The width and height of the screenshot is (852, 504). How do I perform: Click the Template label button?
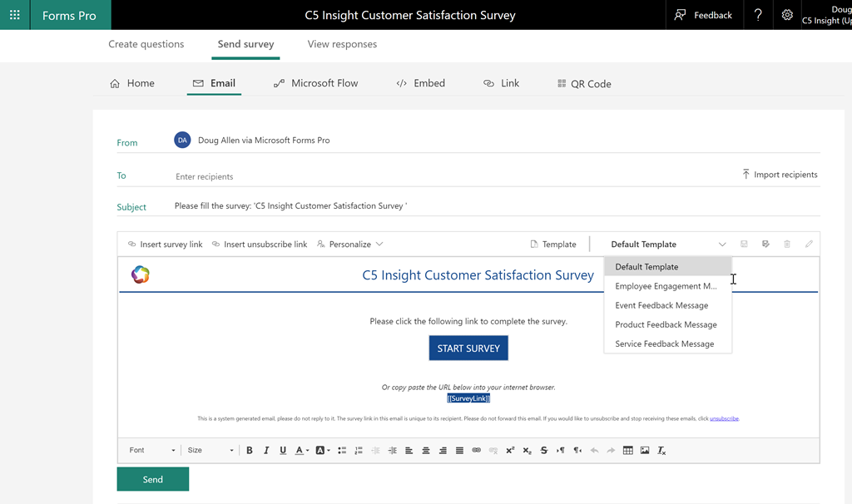553,245
